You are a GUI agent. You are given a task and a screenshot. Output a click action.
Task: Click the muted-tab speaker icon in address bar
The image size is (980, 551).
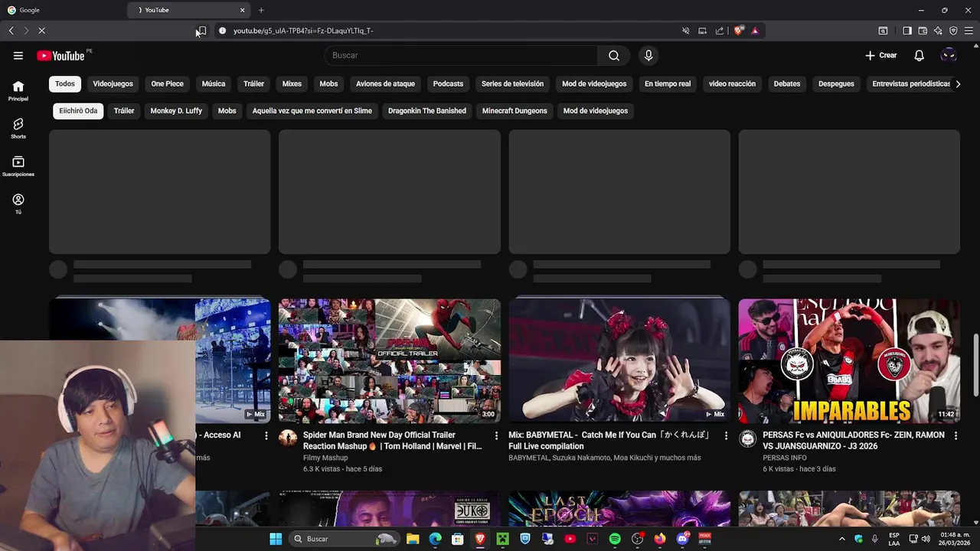[x=686, y=31]
